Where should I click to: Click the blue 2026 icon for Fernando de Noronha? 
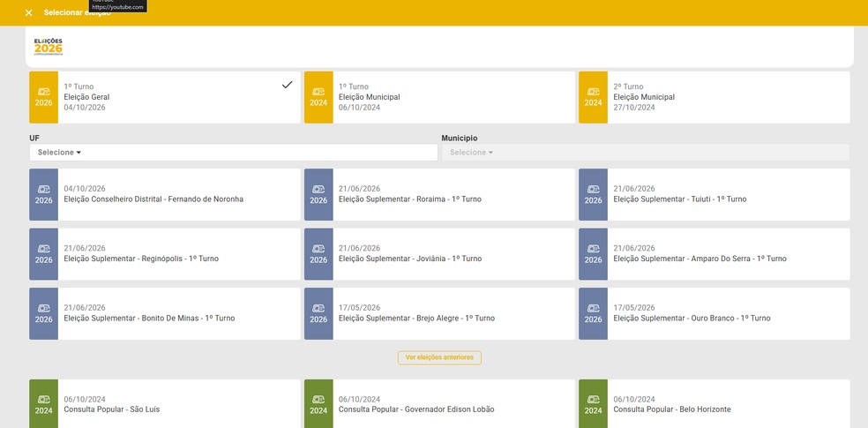[x=44, y=195]
